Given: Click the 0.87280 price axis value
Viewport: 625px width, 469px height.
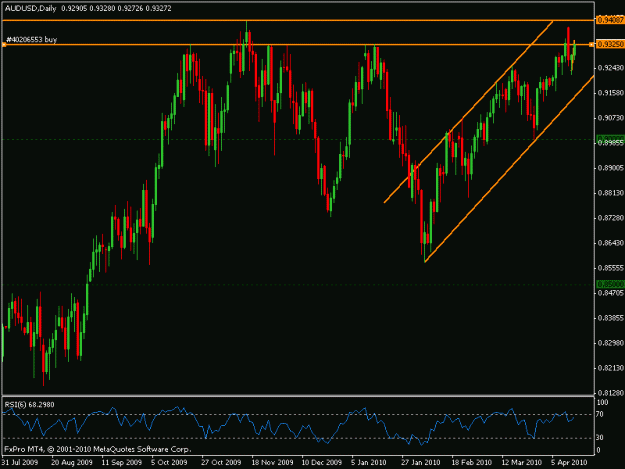Looking at the screenshot, I should click(611, 218).
